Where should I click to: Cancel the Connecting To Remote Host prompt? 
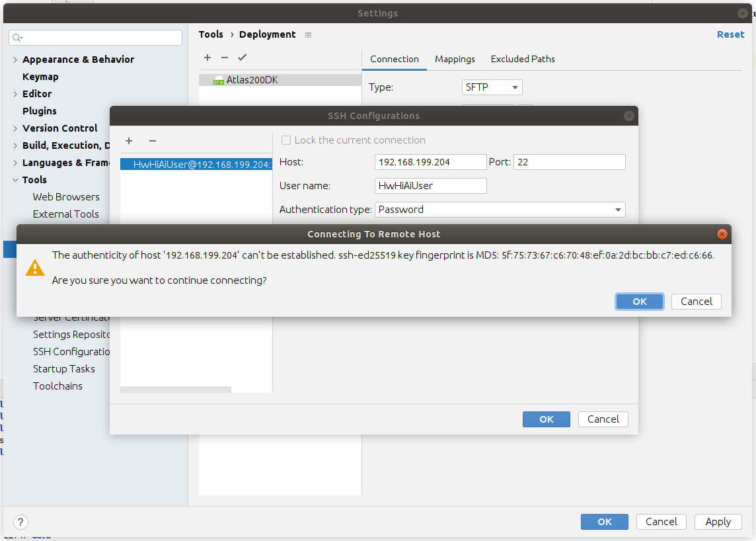coord(697,302)
